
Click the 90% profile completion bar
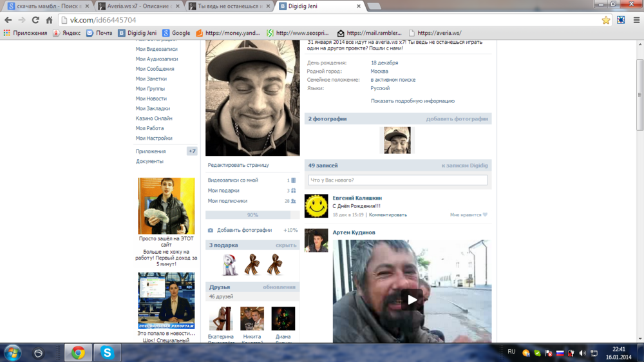coord(252,215)
